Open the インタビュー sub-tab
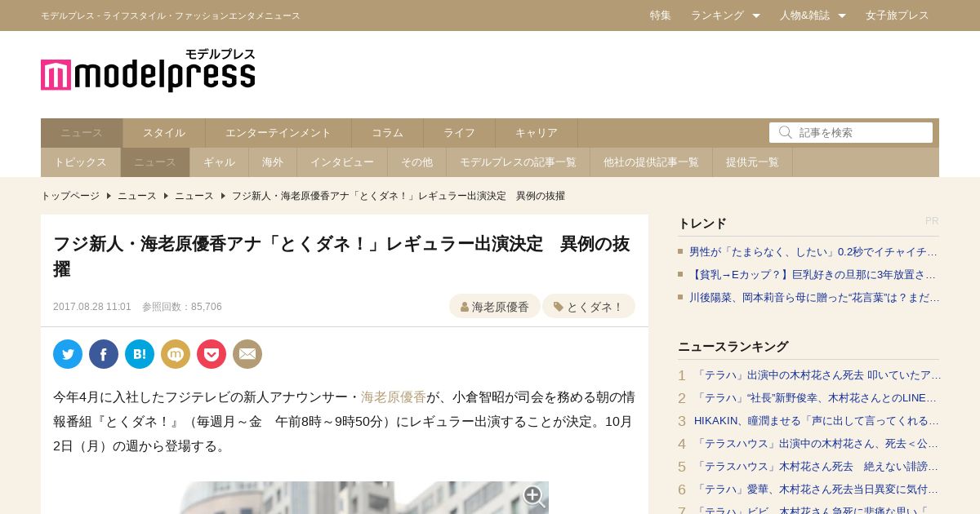Screen dimensions: 980x514 point(342,162)
